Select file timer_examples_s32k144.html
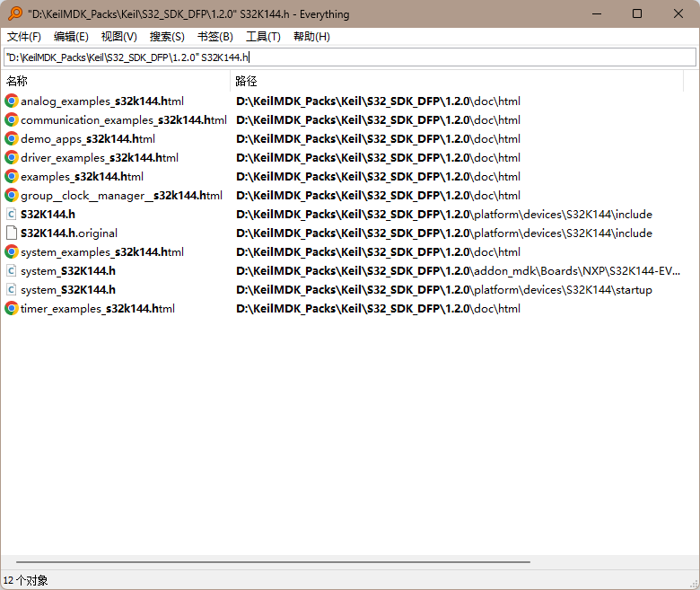Viewport: 700px width, 590px height. coord(98,309)
